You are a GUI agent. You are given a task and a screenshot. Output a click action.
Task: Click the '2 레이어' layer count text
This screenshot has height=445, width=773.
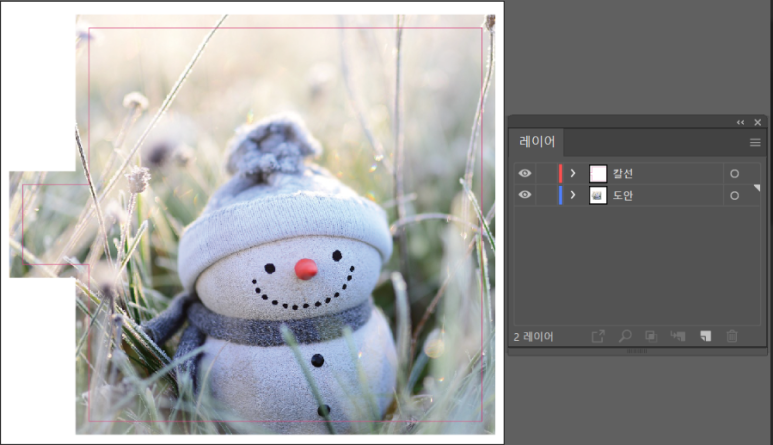(x=533, y=337)
